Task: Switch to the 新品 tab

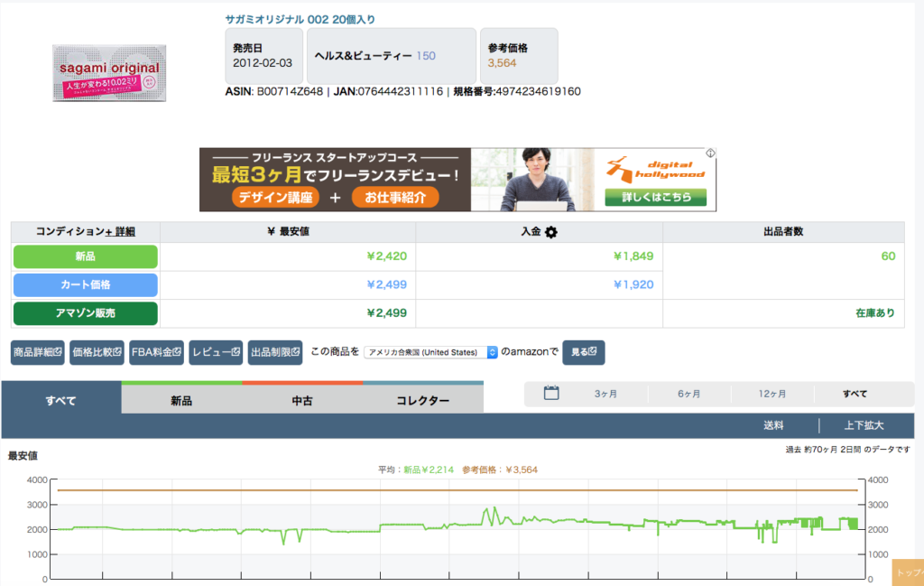Action: click(181, 400)
